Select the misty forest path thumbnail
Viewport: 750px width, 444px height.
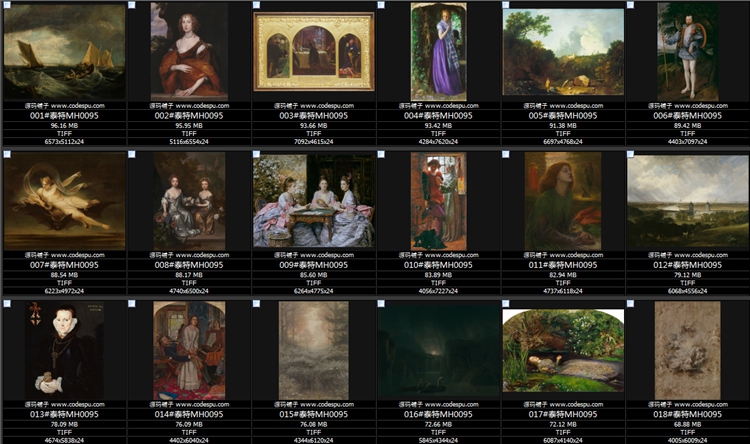(x=314, y=350)
